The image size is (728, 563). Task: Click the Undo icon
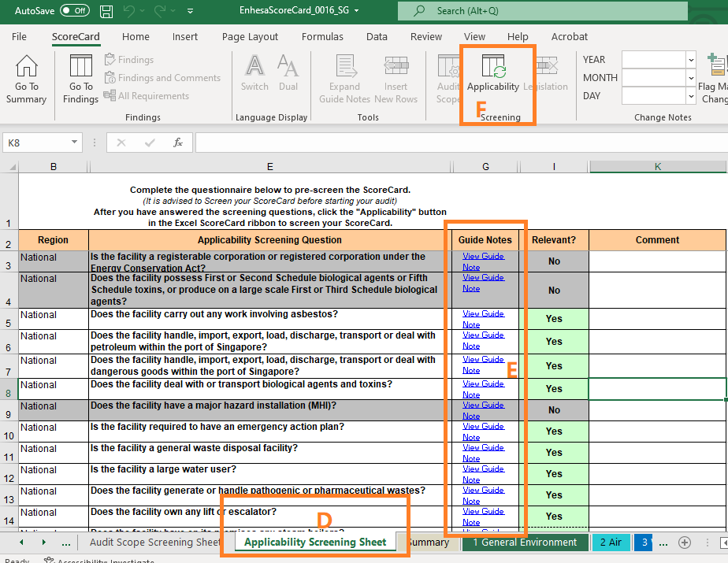(131, 11)
